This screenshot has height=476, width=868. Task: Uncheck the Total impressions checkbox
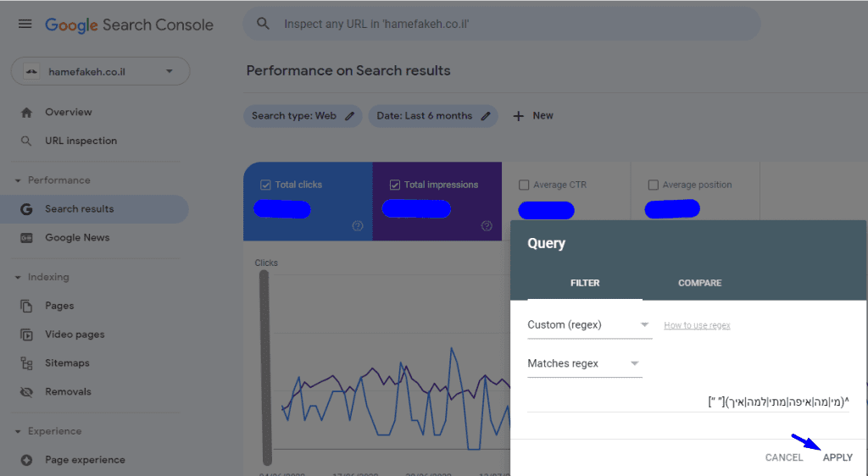coord(395,185)
